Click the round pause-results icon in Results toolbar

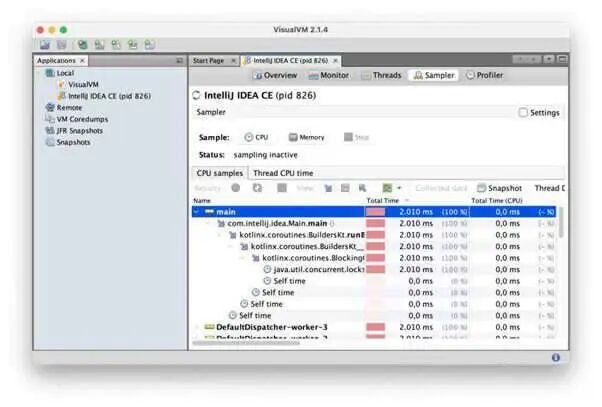tap(236, 188)
